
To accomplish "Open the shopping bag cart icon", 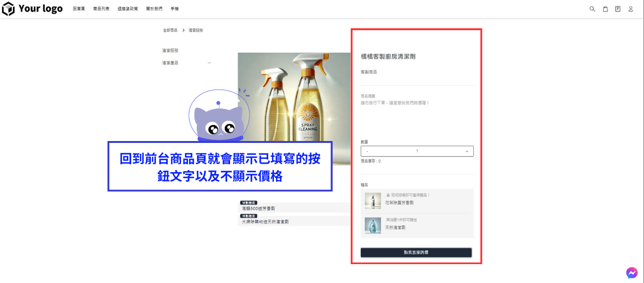I will pyautogui.click(x=605, y=9).
